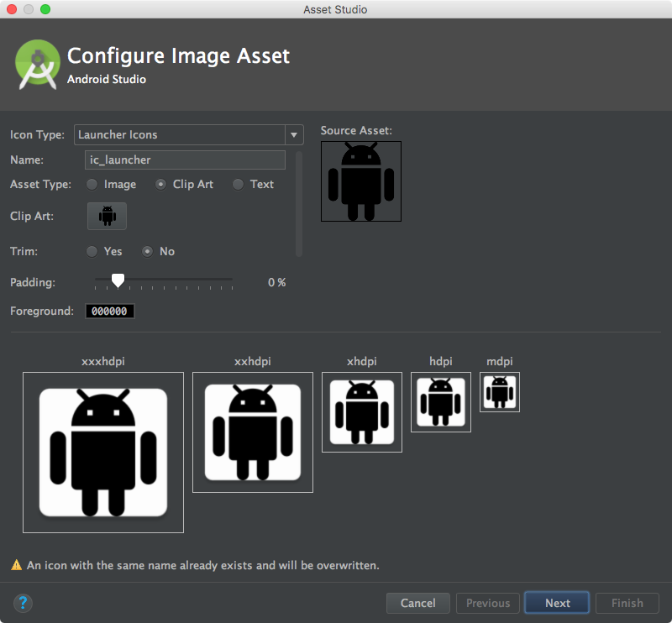
Task: Click the xxxhdpi icon preview
Action: [x=103, y=453]
